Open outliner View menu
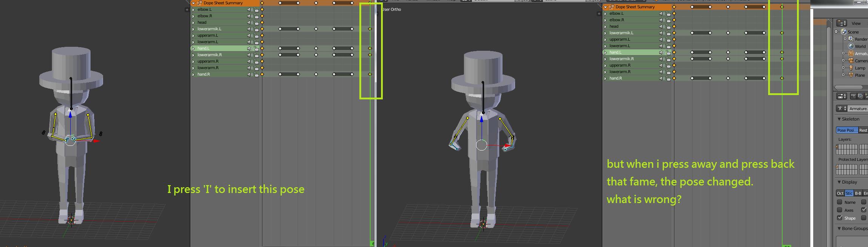Image resolution: width=868 pixels, height=247 pixels. coord(856,23)
